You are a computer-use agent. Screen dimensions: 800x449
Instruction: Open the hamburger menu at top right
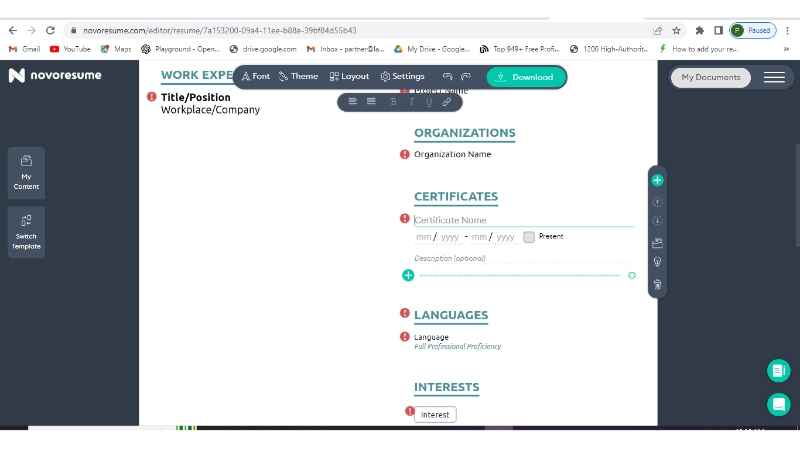coord(774,77)
